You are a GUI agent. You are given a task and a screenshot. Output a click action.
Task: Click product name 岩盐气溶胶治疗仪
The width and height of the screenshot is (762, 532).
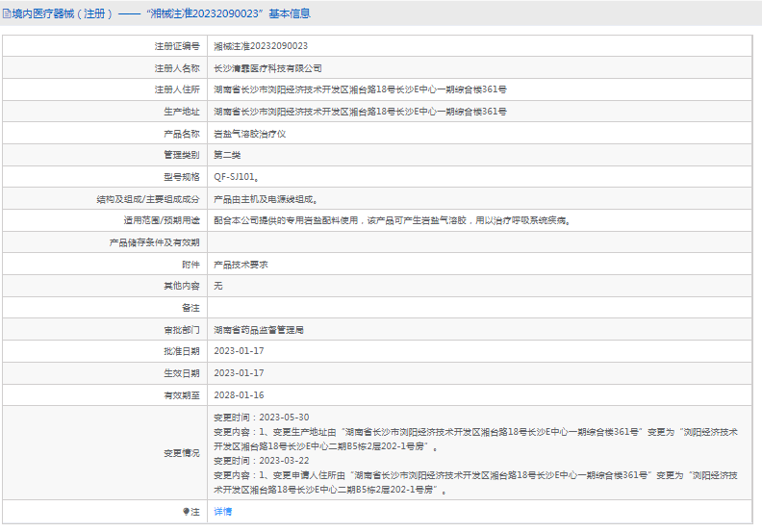250,134
